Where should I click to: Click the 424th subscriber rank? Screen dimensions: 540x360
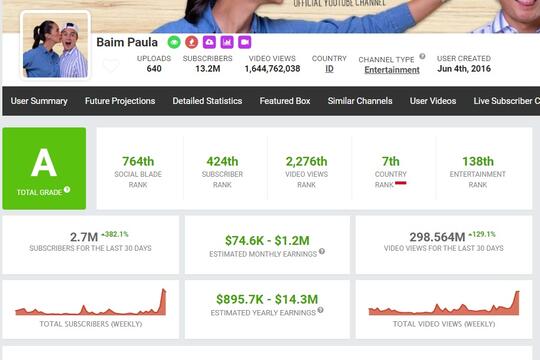tap(222, 161)
